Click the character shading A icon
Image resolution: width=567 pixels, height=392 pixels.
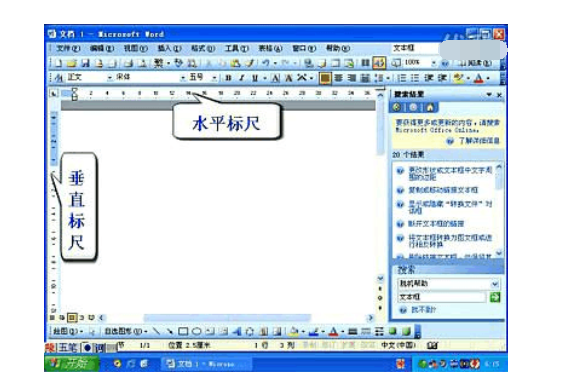288,78
